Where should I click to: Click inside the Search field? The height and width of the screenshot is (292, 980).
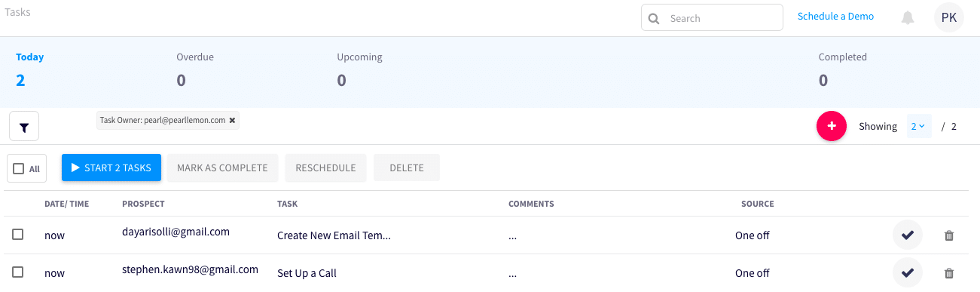click(x=712, y=18)
